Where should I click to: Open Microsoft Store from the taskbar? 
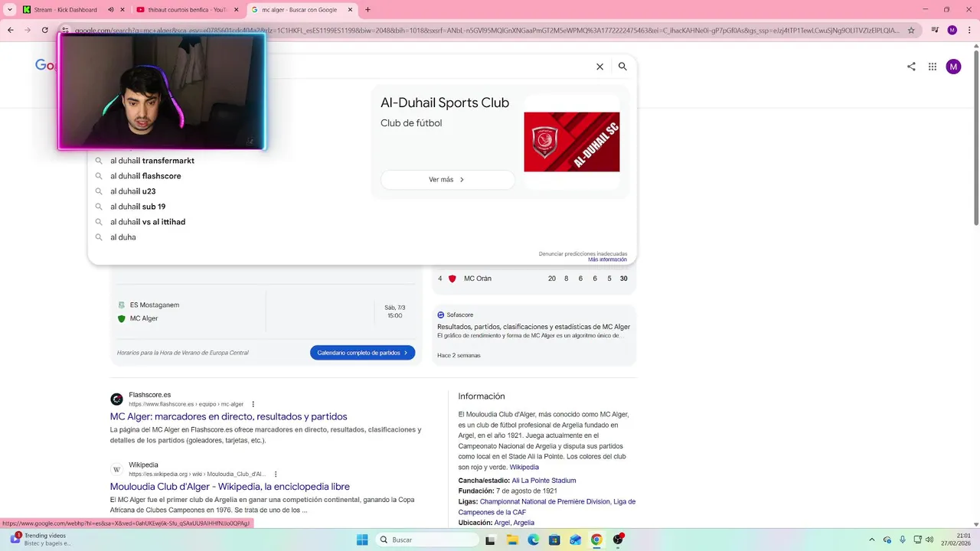pos(554,540)
